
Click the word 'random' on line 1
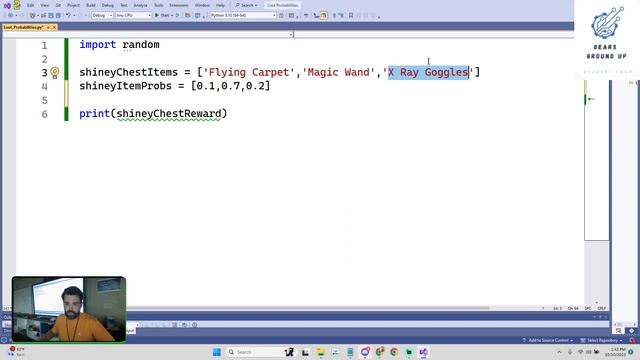[x=141, y=44]
